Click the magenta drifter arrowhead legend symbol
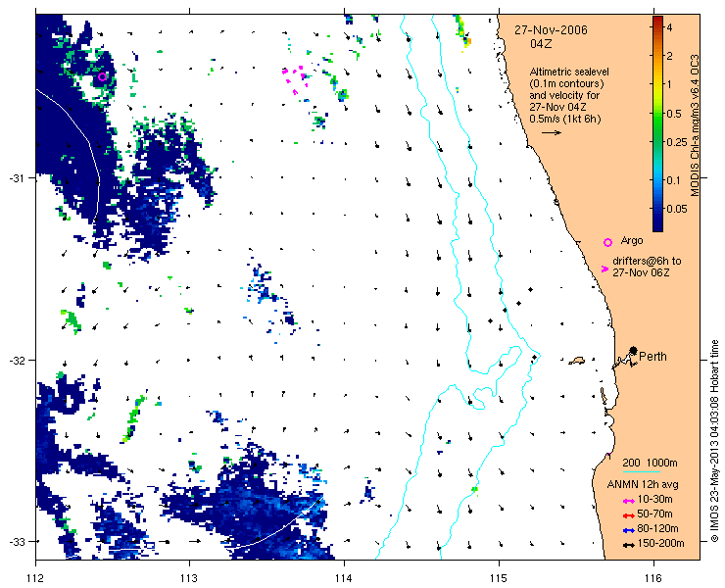Image resolution: width=725 pixels, height=588 pixels. pyautogui.click(x=604, y=269)
